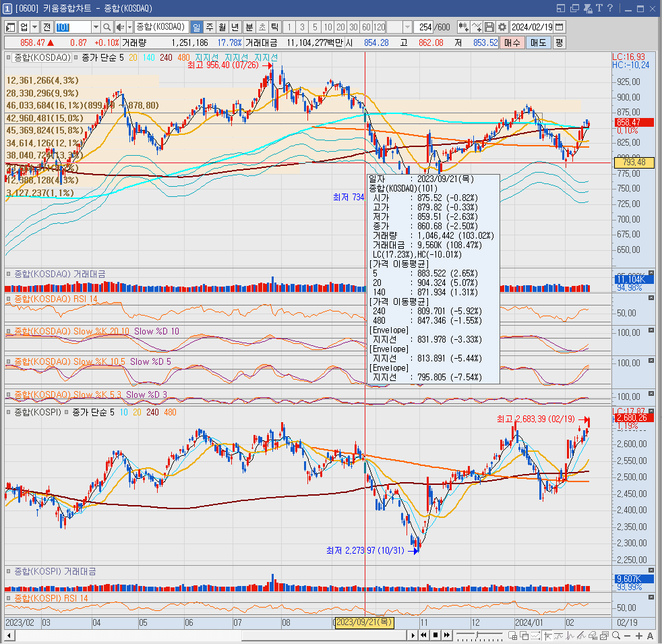
Task: Click the scroll-left arrow at bottom left
Action: [9, 635]
